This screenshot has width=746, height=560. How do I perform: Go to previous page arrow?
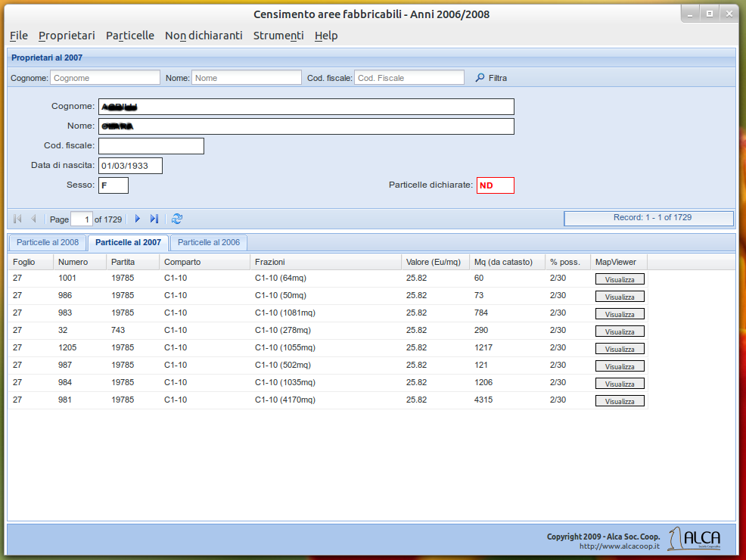coord(33,219)
